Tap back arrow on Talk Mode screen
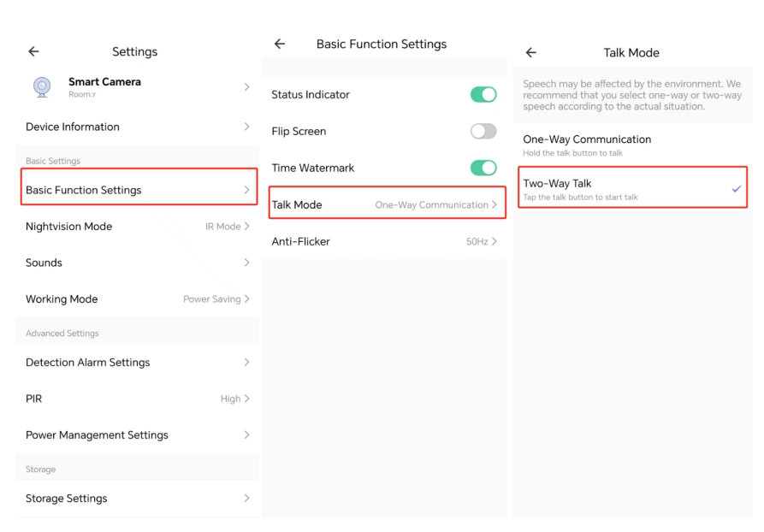The image size is (764, 532). pos(530,53)
